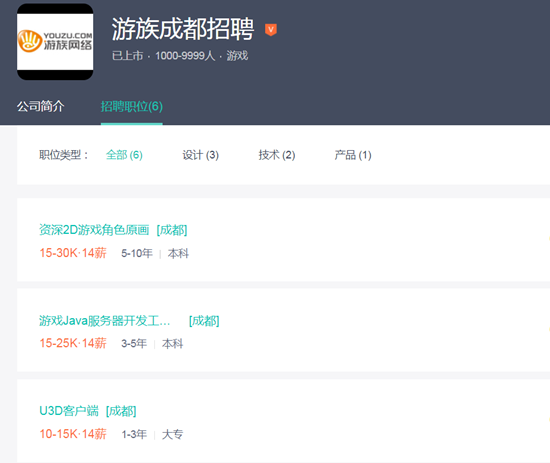Click salary 15-30K·14薪

(x=73, y=253)
